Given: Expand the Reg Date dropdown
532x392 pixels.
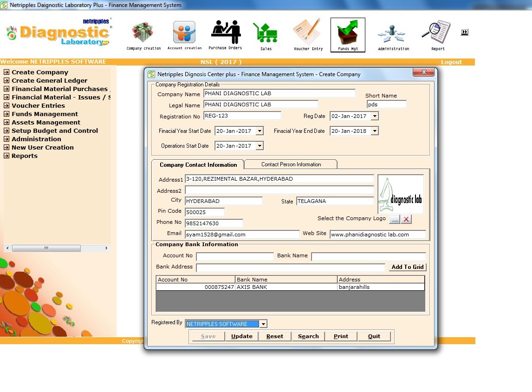Looking at the screenshot, I should 375,116.
